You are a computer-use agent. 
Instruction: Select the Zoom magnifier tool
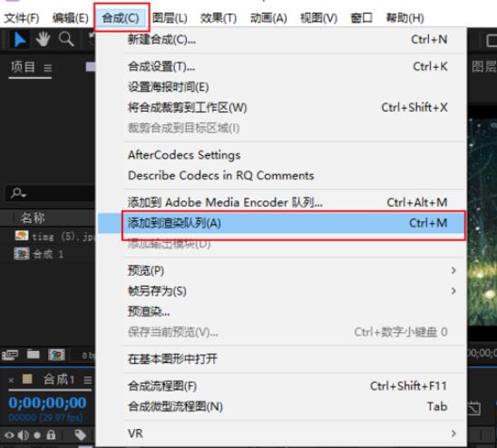66,40
